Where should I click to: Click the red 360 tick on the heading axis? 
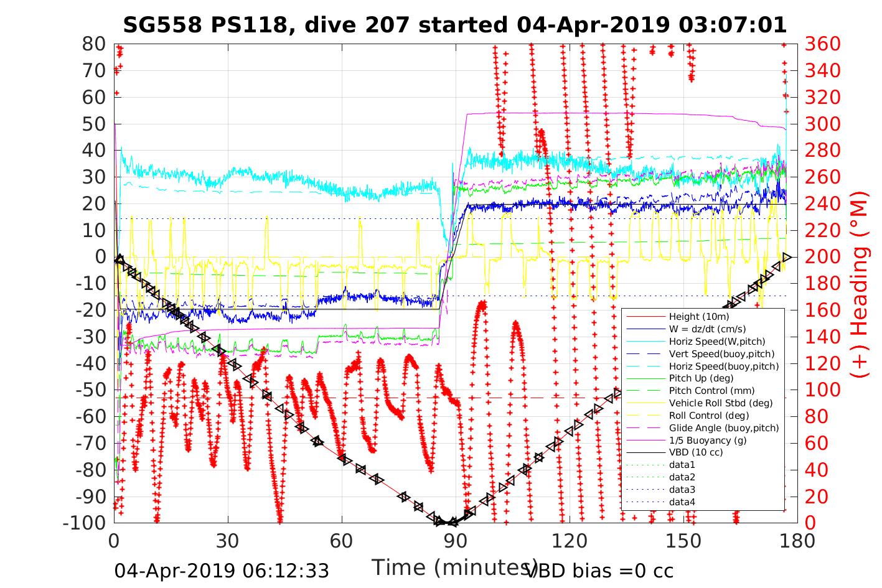point(822,44)
